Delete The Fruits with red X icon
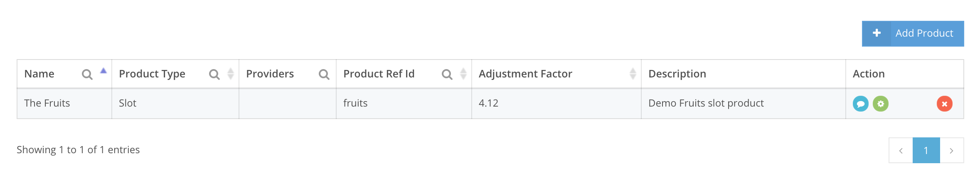980x189 pixels. (944, 104)
